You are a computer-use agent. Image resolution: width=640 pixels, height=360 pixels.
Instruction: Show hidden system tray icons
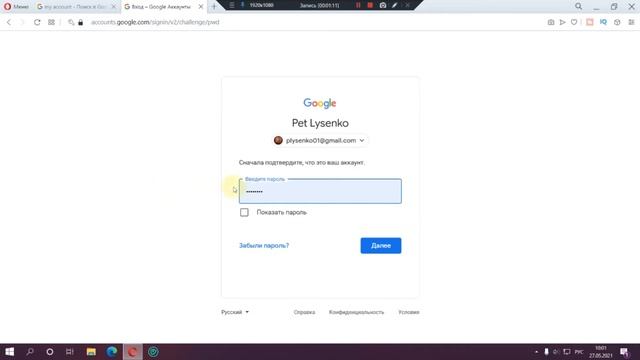[536, 352]
